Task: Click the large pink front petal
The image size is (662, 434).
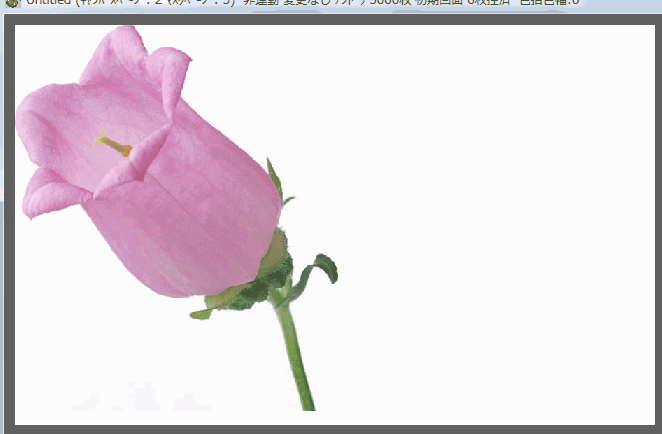Action: point(190,220)
